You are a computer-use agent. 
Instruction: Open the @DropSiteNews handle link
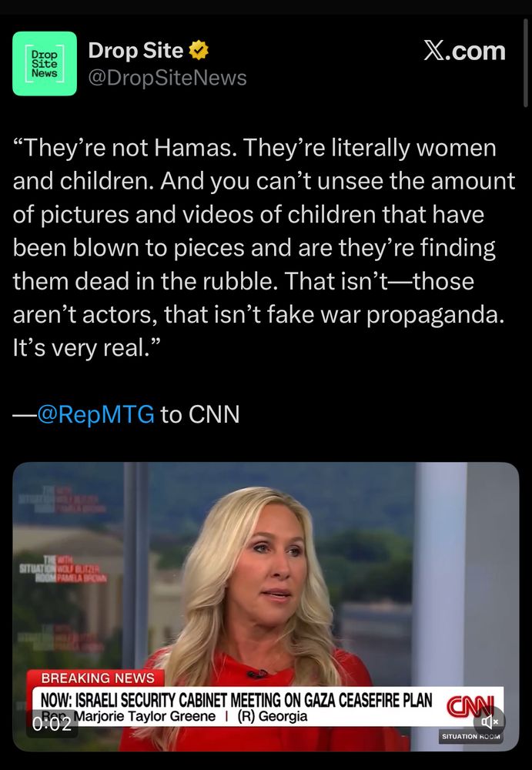pos(167,78)
